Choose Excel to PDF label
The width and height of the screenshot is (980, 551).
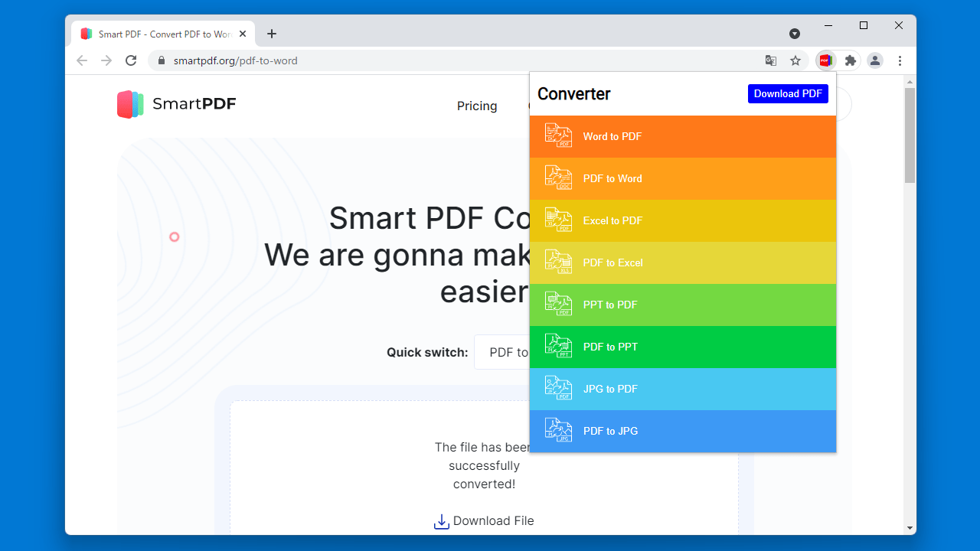[x=612, y=220]
